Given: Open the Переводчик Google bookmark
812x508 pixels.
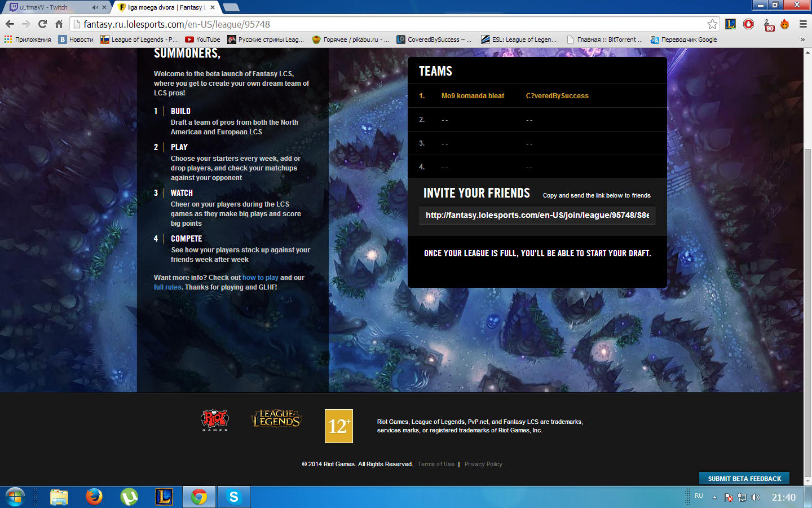Looking at the screenshot, I should tap(683, 40).
